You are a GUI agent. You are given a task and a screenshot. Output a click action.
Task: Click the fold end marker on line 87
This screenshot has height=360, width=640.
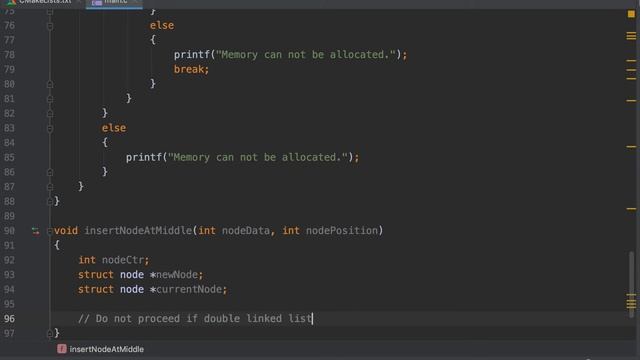pos(50,187)
